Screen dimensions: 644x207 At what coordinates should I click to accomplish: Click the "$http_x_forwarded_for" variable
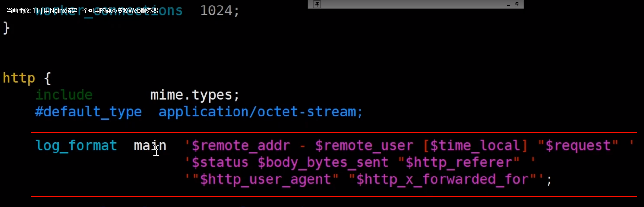[x=442, y=179]
